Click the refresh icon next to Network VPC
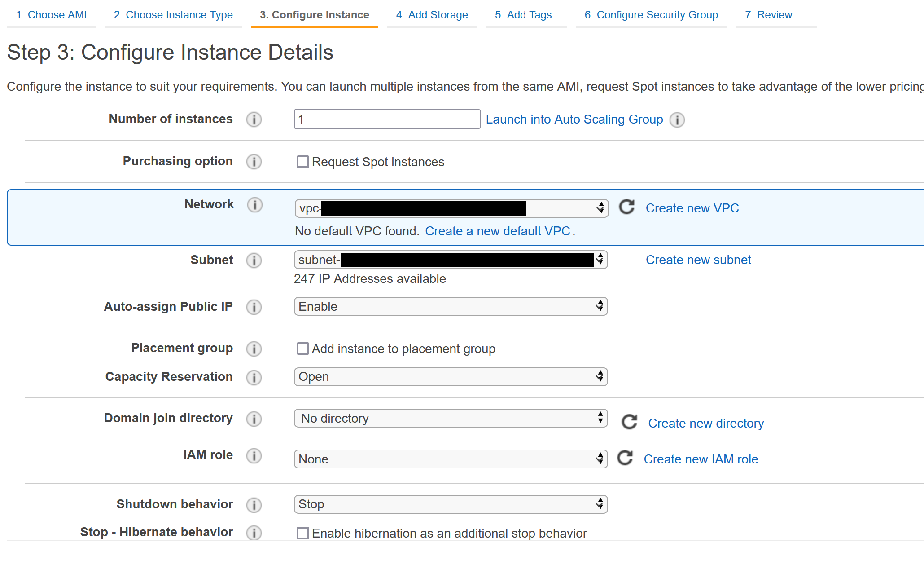 626,207
